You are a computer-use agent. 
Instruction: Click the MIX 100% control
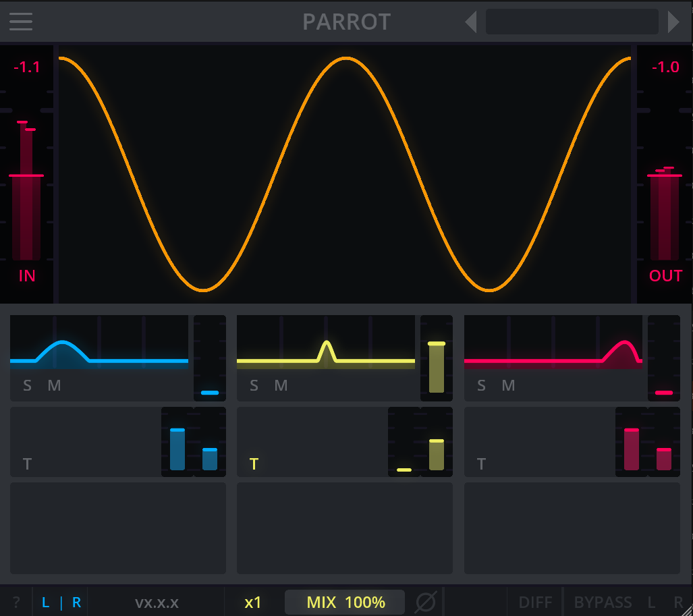tap(345, 603)
